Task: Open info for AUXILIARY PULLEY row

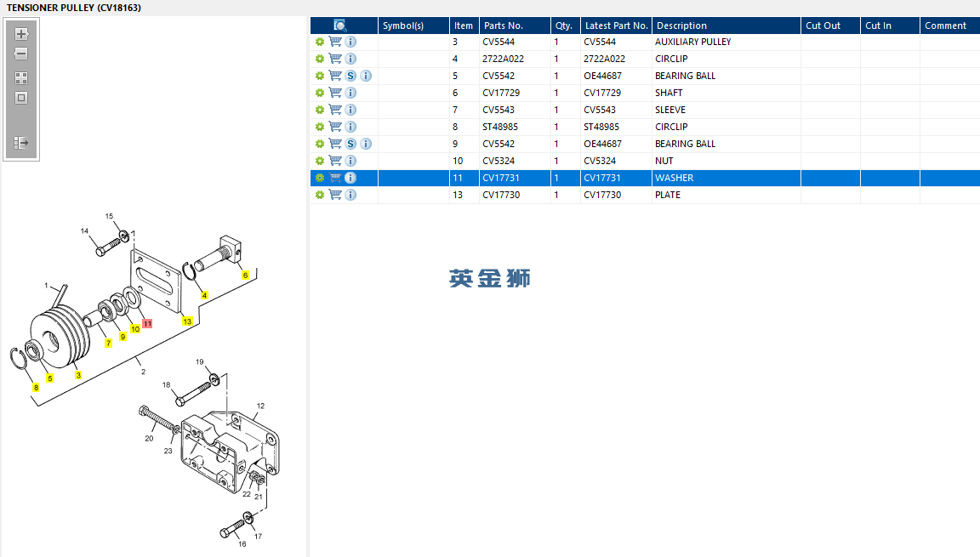Action: [350, 42]
